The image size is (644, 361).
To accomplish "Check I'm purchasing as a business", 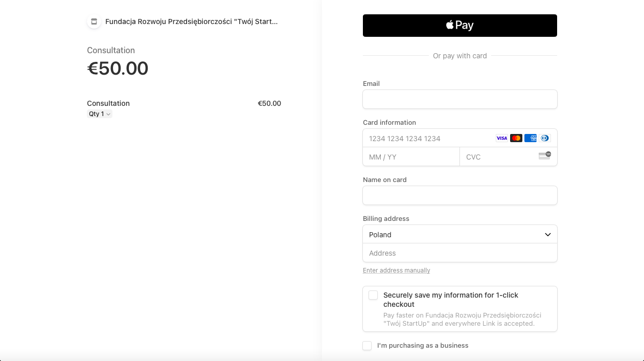I will coord(367,346).
